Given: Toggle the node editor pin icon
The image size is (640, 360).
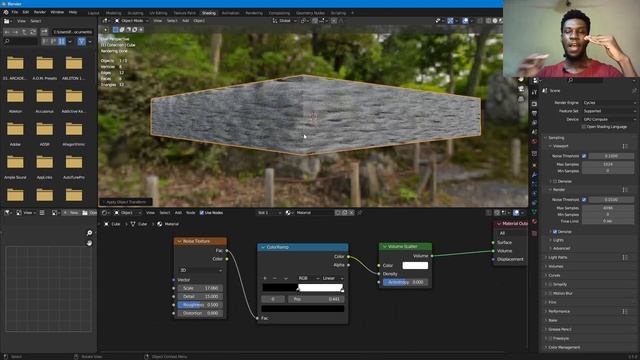Looking at the screenshot, I should point(360,213).
